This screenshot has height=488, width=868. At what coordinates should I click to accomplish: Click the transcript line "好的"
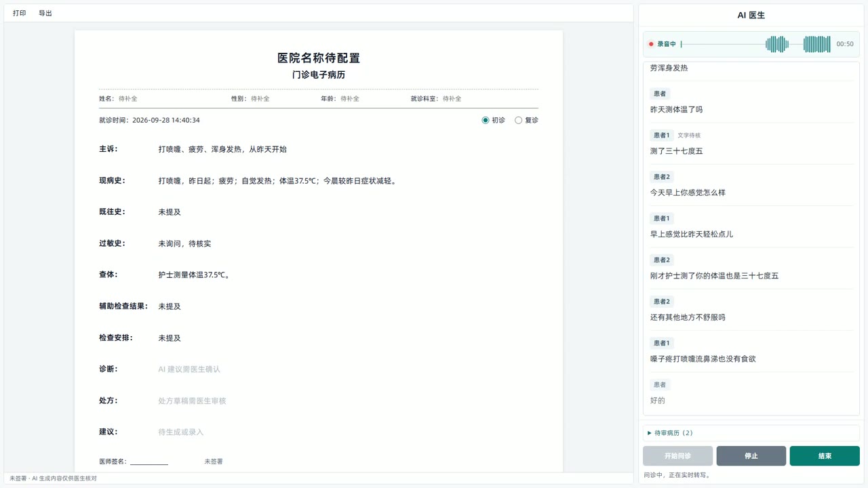[x=657, y=401]
